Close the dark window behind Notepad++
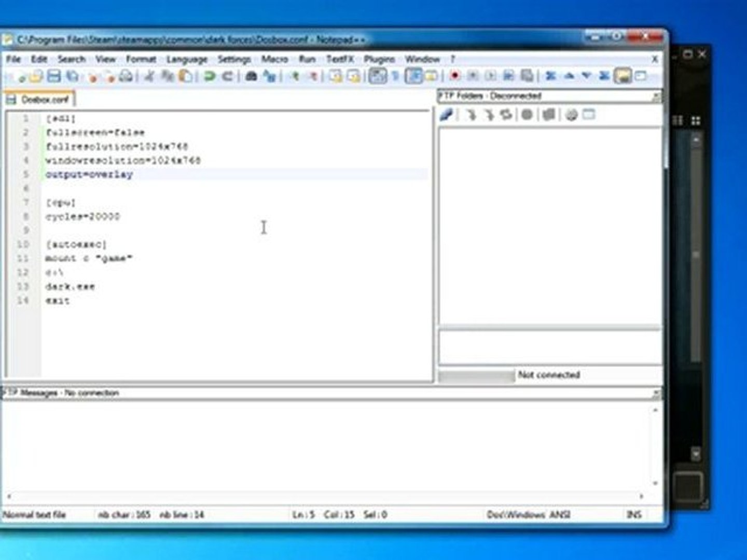This screenshot has width=747, height=560. (x=702, y=53)
